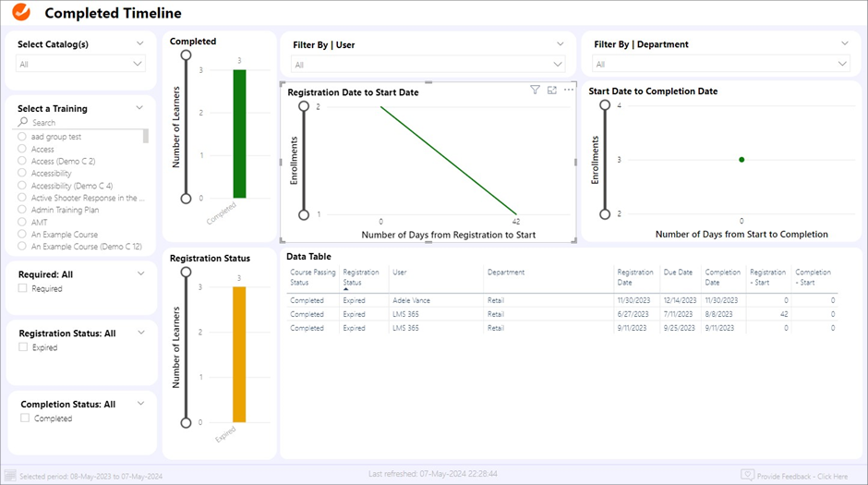Open the Filter By User dropdown
Screen dimensions: 868x485
pos(427,65)
